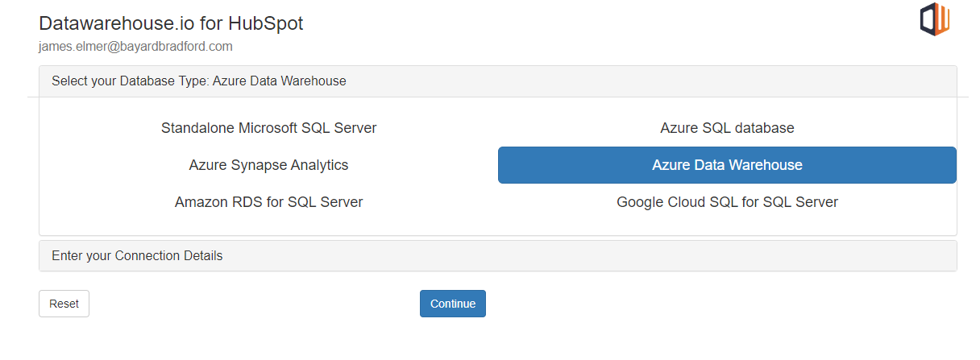980x360 pixels.
Task: Click the Connection Details header text
Action: (168, 256)
